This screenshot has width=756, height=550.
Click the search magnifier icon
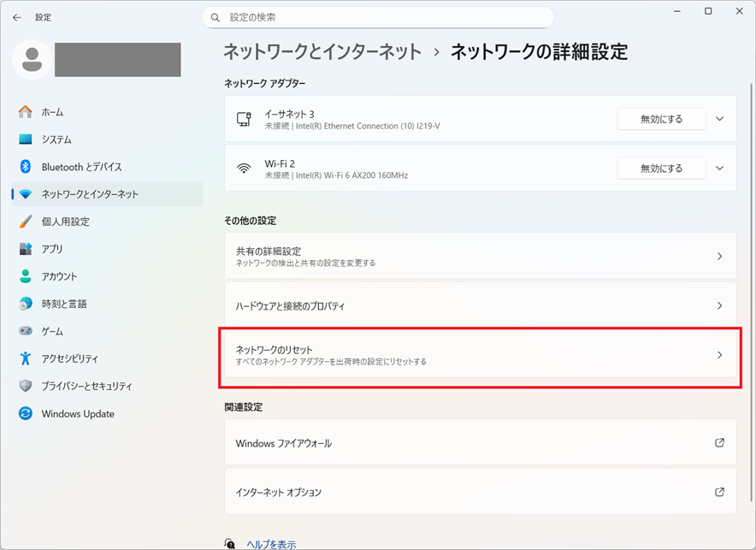[x=217, y=17]
